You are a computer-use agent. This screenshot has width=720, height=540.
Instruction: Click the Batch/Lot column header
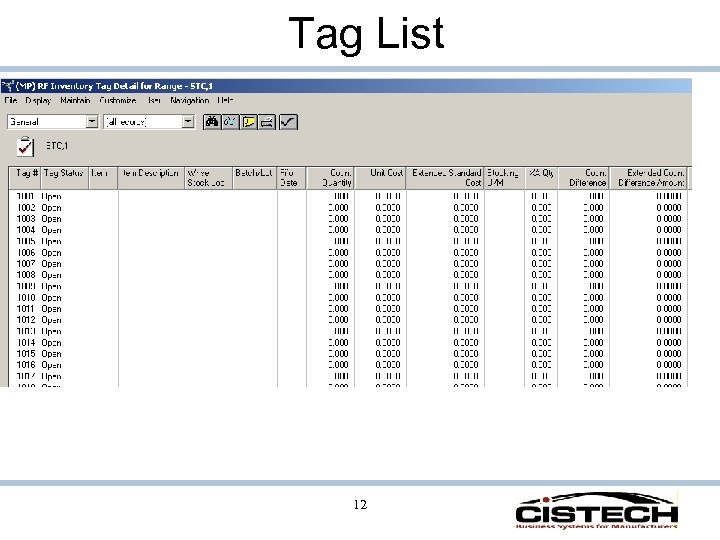(255, 178)
